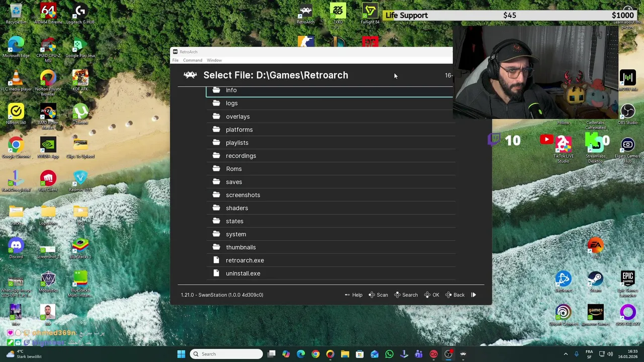Open BlueStacks 5 desktop icon
Image resolution: width=644 pixels, height=362 pixels.
pos(80,248)
